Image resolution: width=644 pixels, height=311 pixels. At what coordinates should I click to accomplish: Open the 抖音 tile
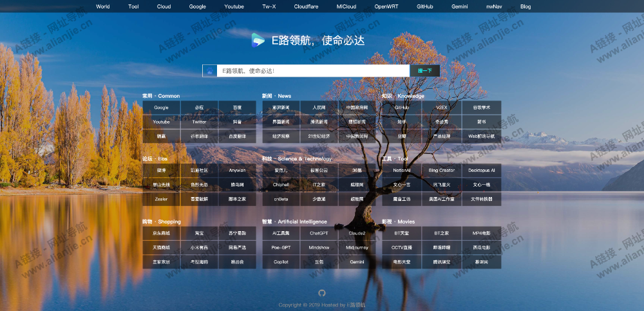click(x=238, y=122)
